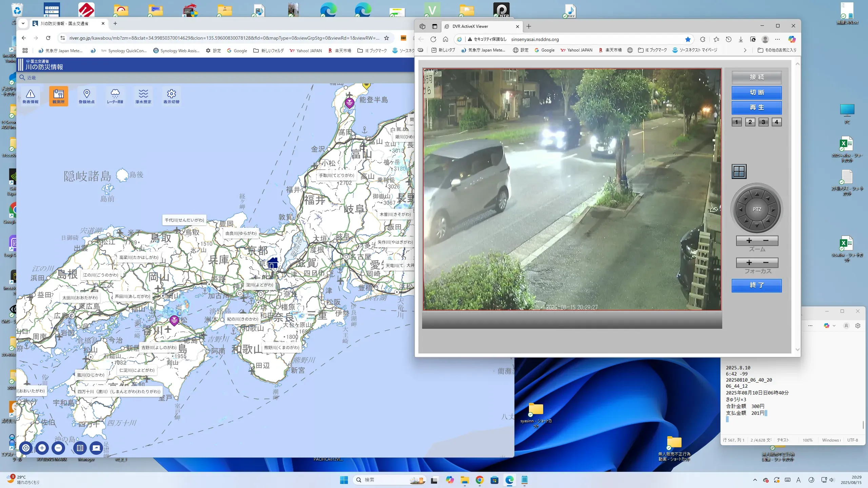
Task: Select the 観測所 observation stations icon
Action: (x=58, y=96)
